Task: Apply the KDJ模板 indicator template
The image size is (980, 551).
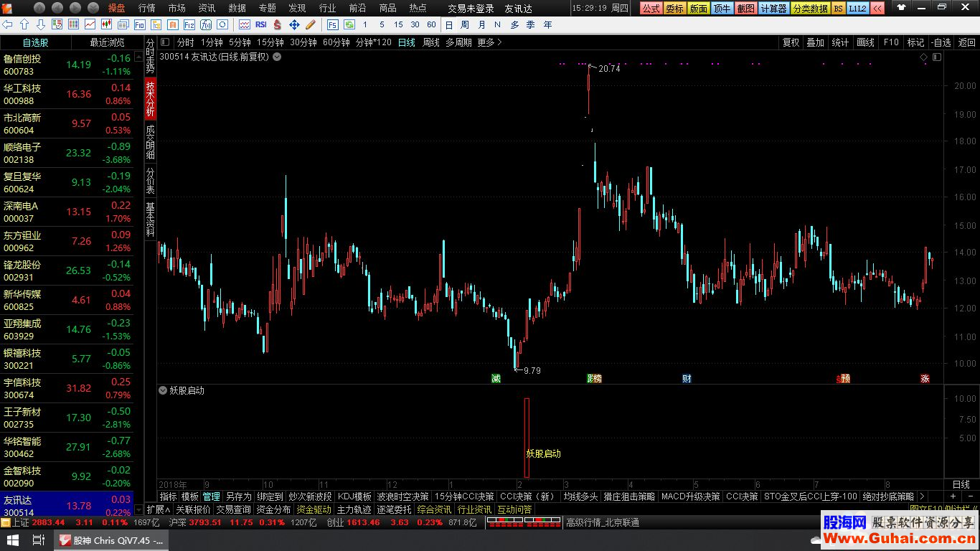Action: point(354,496)
